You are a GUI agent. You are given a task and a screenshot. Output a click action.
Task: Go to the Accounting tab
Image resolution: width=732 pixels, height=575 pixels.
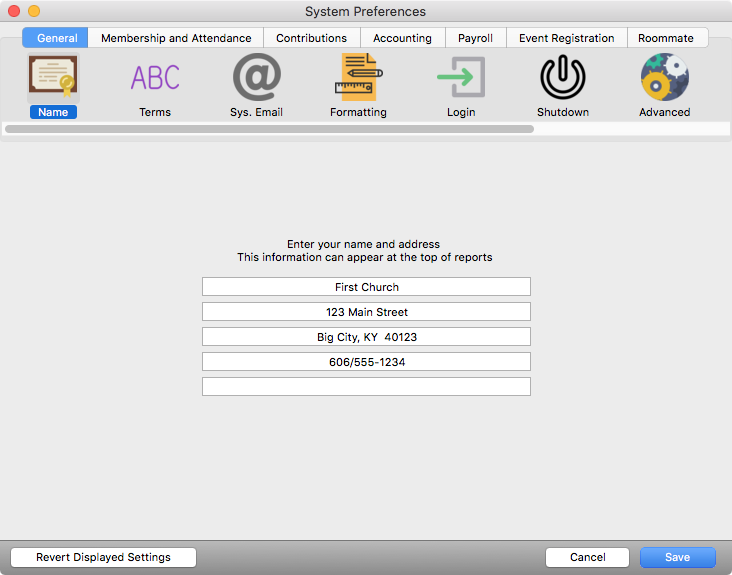pyautogui.click(x=402, y=38)
